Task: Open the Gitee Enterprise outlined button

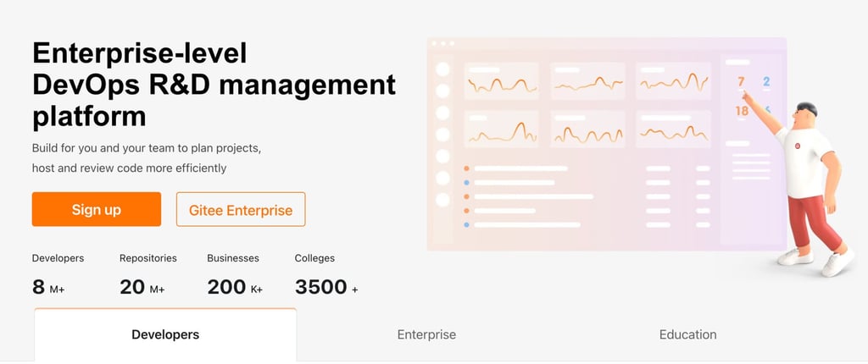Action: (x=241, y=210)
